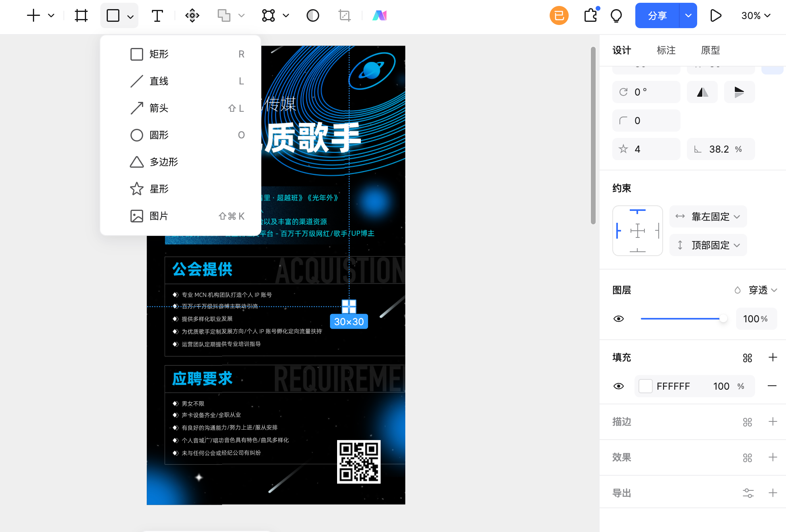
Task: Switch to the 标注 tab
Action: 666,50
